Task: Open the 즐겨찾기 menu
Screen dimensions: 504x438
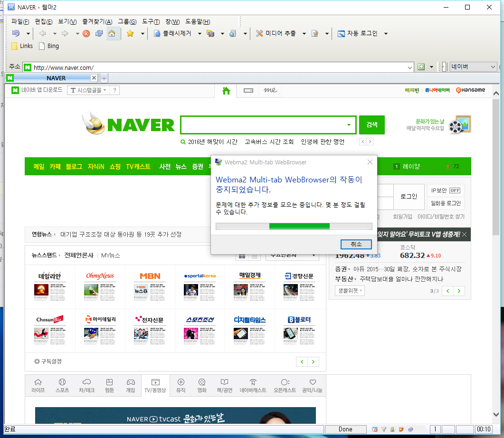Action: 97,21
